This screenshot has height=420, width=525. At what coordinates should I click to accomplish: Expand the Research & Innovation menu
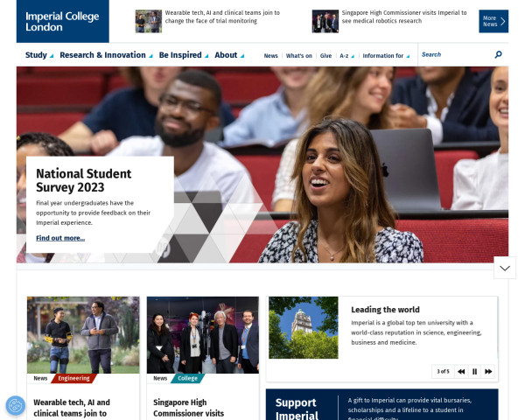click(x=106, y=55)
